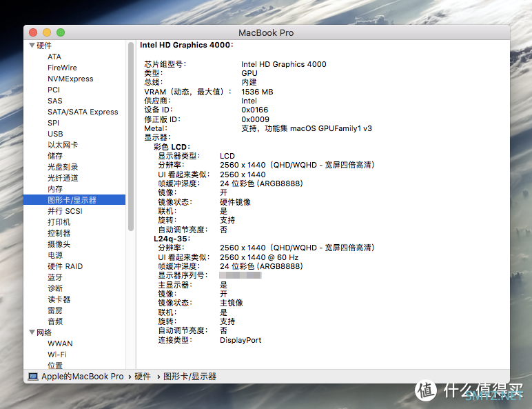The width and height of the screenshot is (532, 409).
Task: Click 硬件 in the bottom path bar
Action: tap(143, 377)
